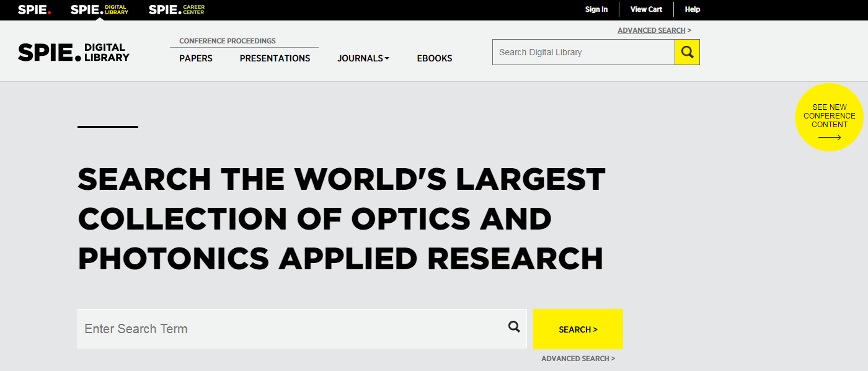This screenshot has height=371, width=868.
Task: Open the Papers section
Action: [x=196, y=58]
